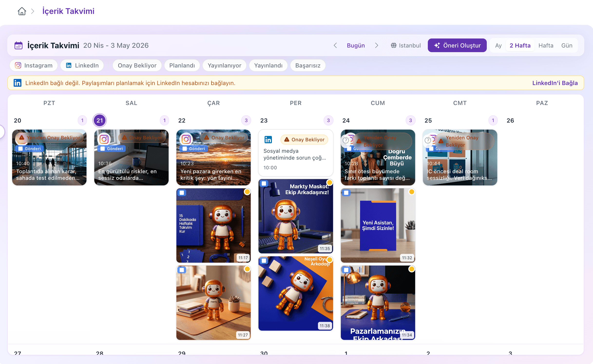Click the calendar icon beside İçerik Takvimi
The width and height of the screenshot is (593, 364).
tap(19, 46)
